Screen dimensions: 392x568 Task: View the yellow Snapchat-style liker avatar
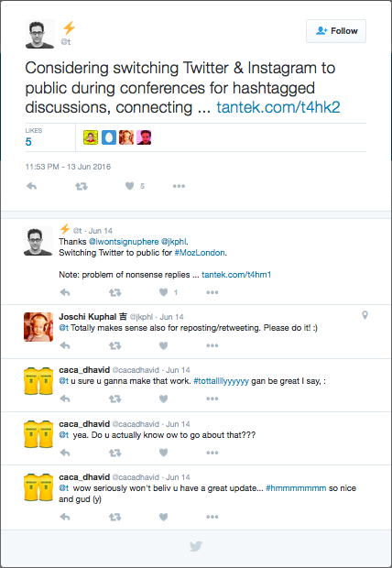click(91, 137)
